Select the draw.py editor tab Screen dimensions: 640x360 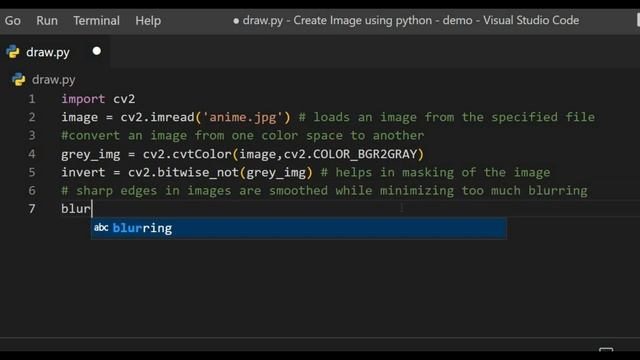(x=55, y=52)
